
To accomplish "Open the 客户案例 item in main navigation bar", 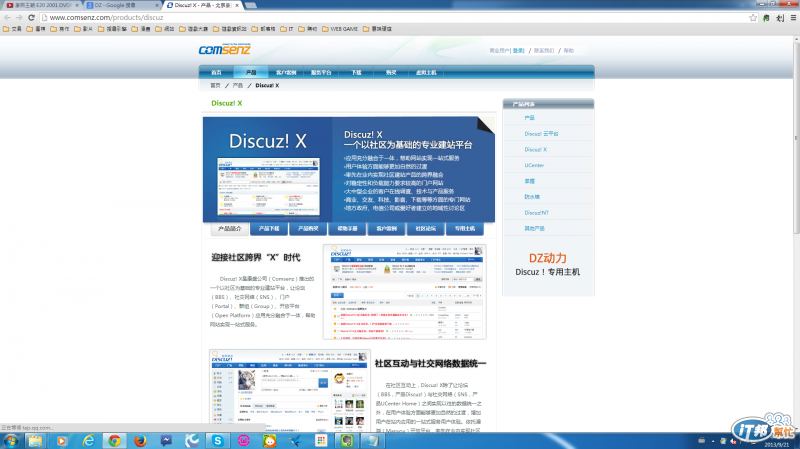I will pyautogui.click(x=286, y=72).
